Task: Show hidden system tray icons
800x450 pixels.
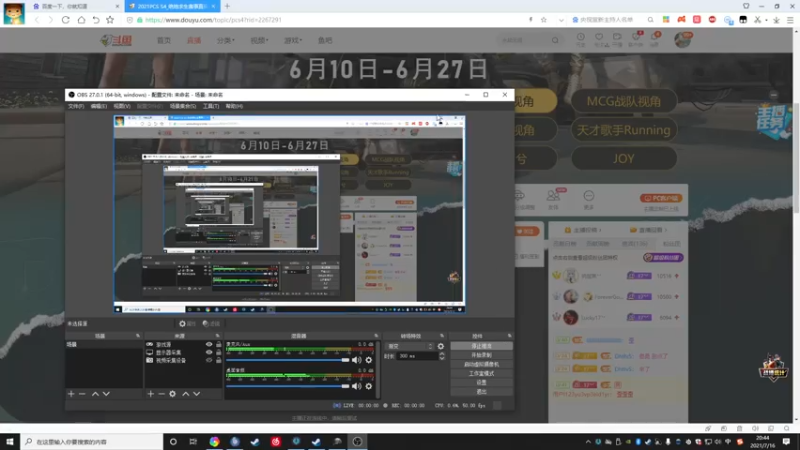Action: coord(588,442)
